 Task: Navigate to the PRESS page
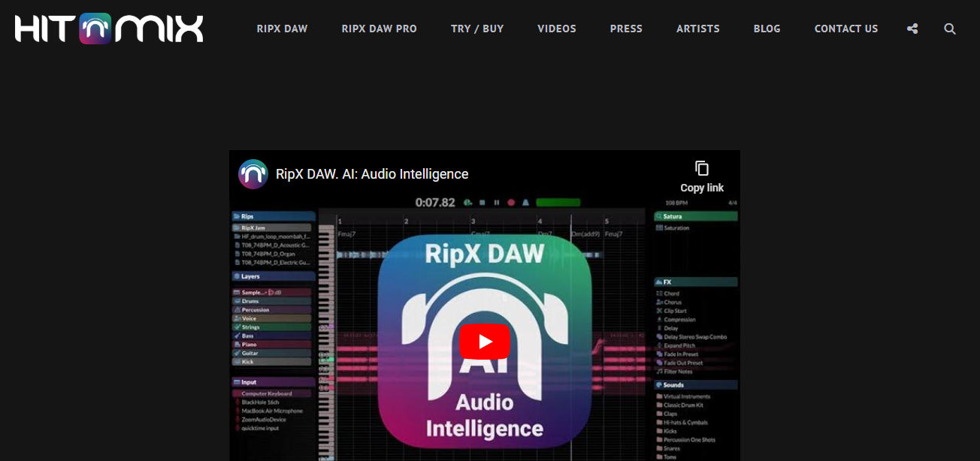626,29
